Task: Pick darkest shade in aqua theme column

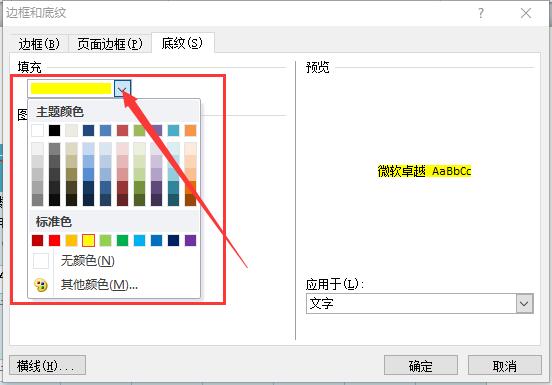Action: pyautogui.click(x=173, y=200)
